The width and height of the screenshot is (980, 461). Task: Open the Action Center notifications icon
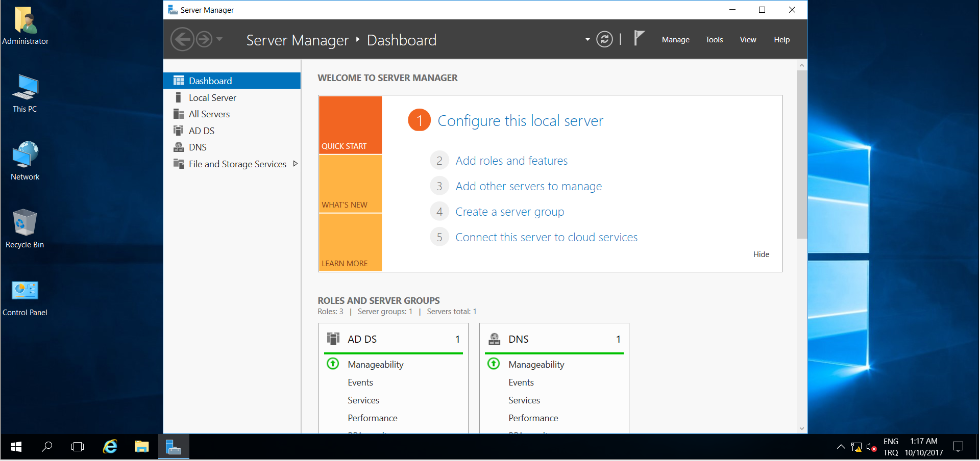click(x=958, y=447)
